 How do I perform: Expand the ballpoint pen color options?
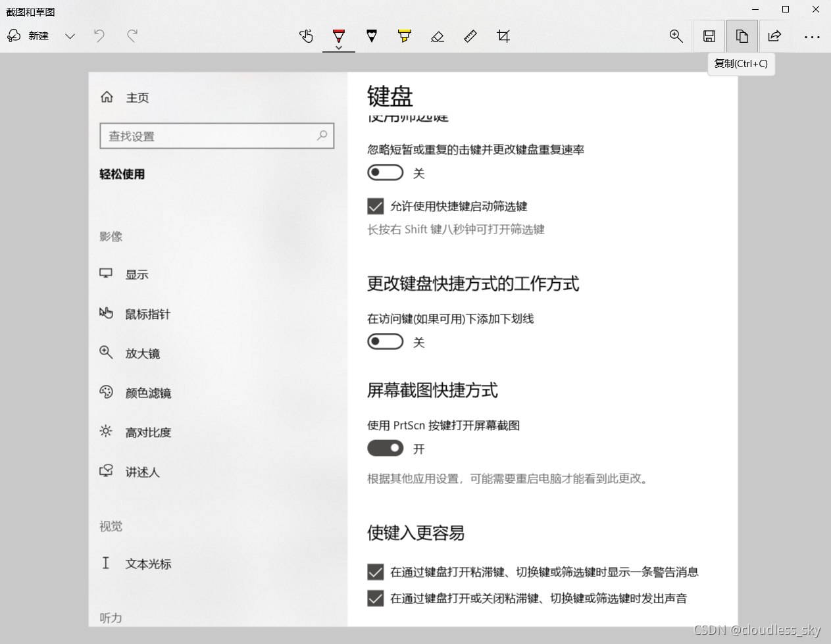click(338, 47)
